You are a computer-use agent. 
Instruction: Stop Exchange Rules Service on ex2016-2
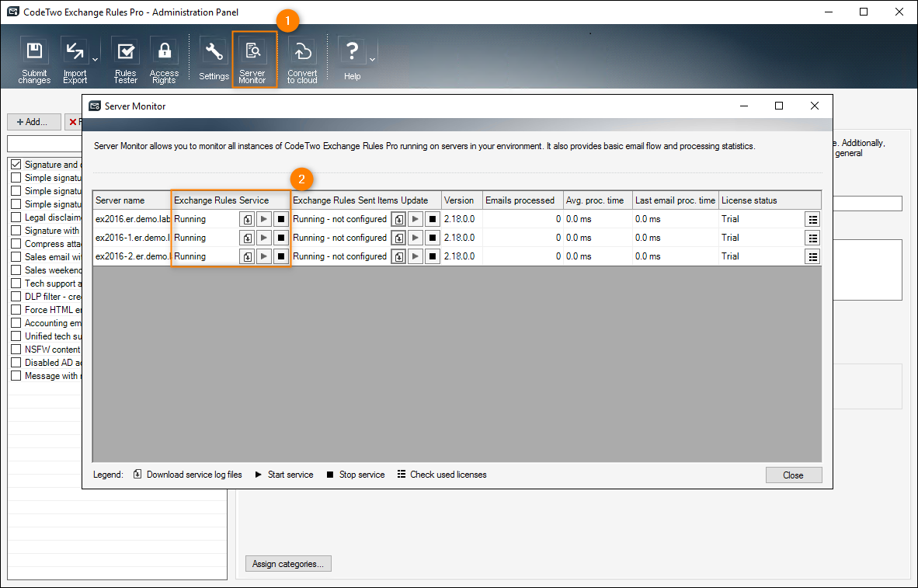point(281,257)
